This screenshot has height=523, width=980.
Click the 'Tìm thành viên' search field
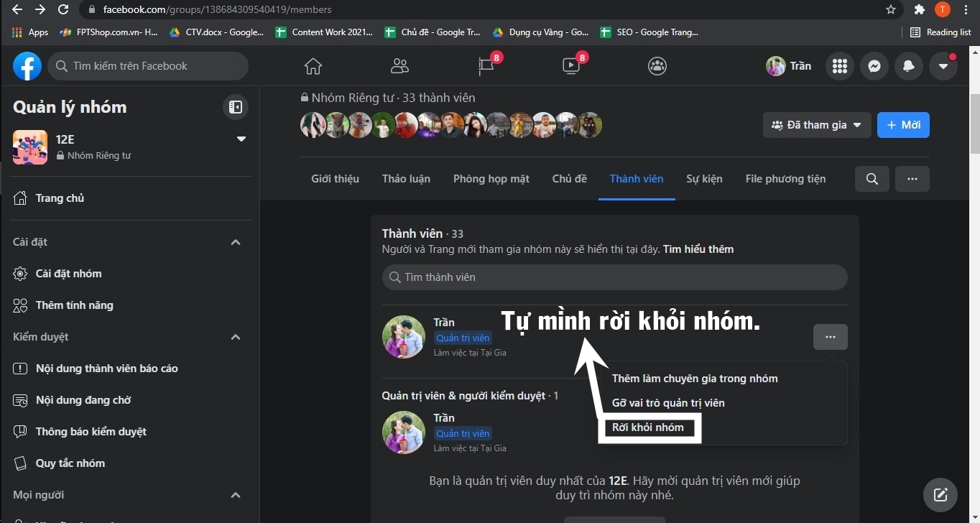click(614, 277)
